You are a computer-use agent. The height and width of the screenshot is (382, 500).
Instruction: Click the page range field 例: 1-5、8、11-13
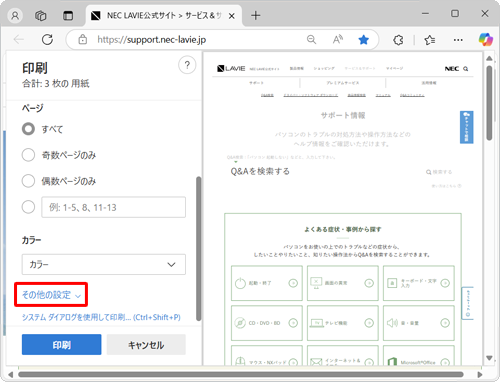click(x=113, y=207)
